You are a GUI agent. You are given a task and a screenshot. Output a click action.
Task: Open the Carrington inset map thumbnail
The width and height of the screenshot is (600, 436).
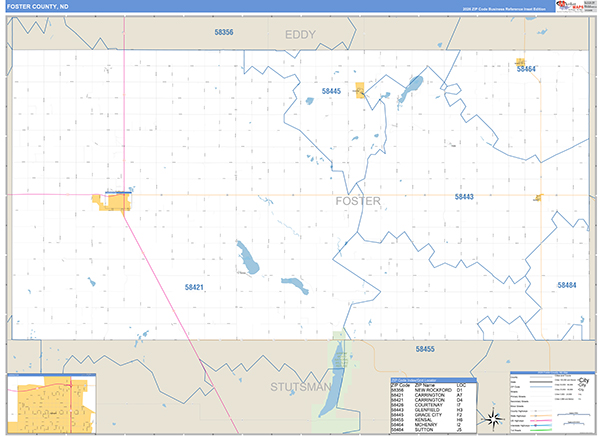pyautogui.click(x=52, y=403)
